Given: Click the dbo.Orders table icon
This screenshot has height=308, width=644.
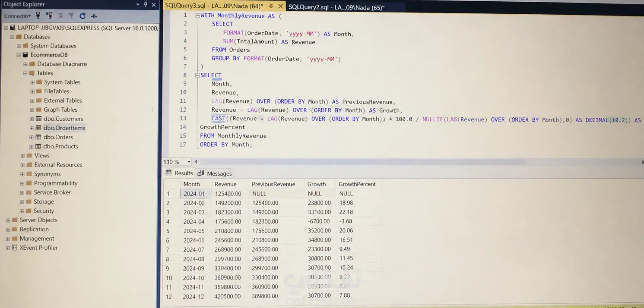Looking at the screenshot, I should coord(38,137).
